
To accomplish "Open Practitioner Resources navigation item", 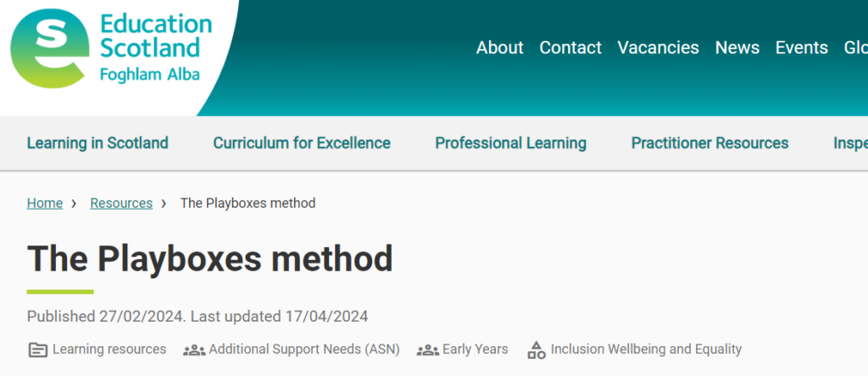I will (x=709, y=143).
